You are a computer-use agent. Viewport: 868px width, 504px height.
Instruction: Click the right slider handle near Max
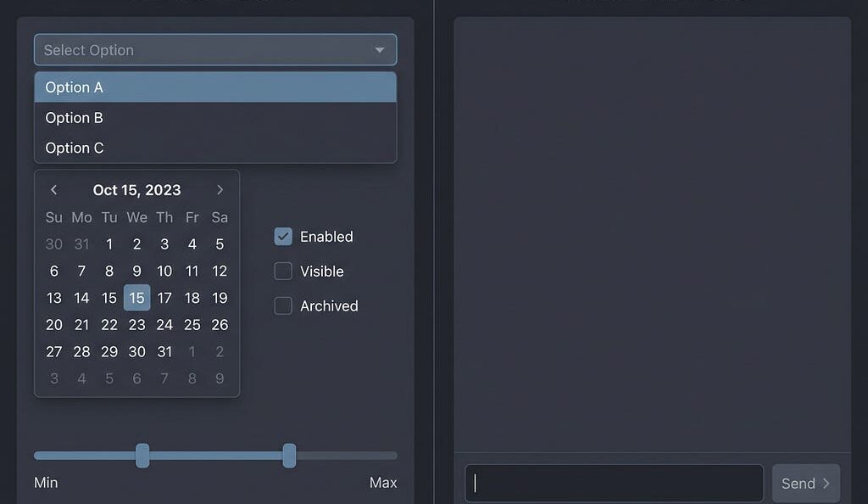click(289, 456)
